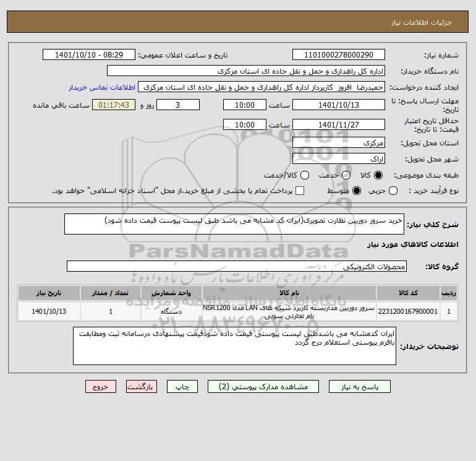
Task: Click requester field حمیدرضا افروز
Action: (261, 87)
